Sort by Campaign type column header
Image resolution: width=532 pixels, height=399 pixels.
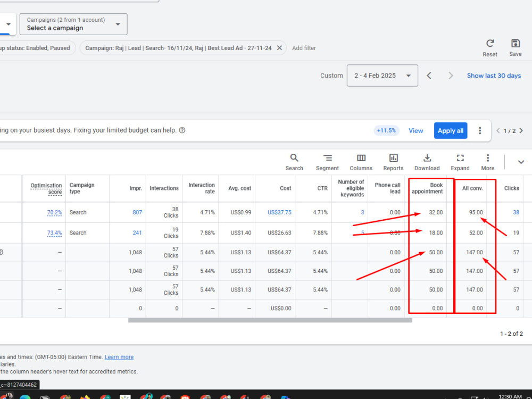(82, 188)
